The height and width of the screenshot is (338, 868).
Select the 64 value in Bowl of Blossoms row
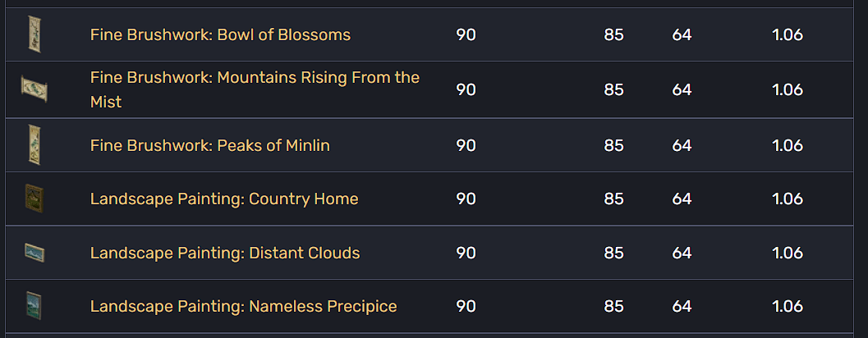pyautogui.click(x=682, y=35)
